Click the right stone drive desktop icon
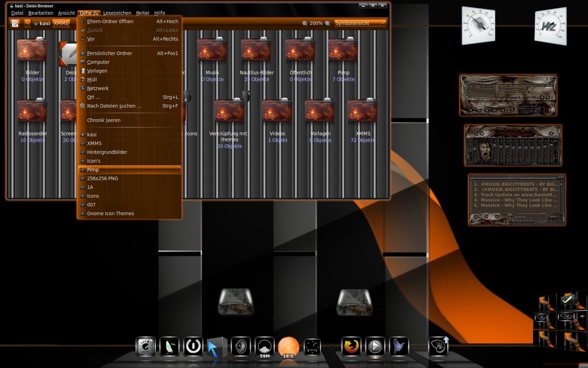Screen dimensions: 588x368 coord(354,301)
